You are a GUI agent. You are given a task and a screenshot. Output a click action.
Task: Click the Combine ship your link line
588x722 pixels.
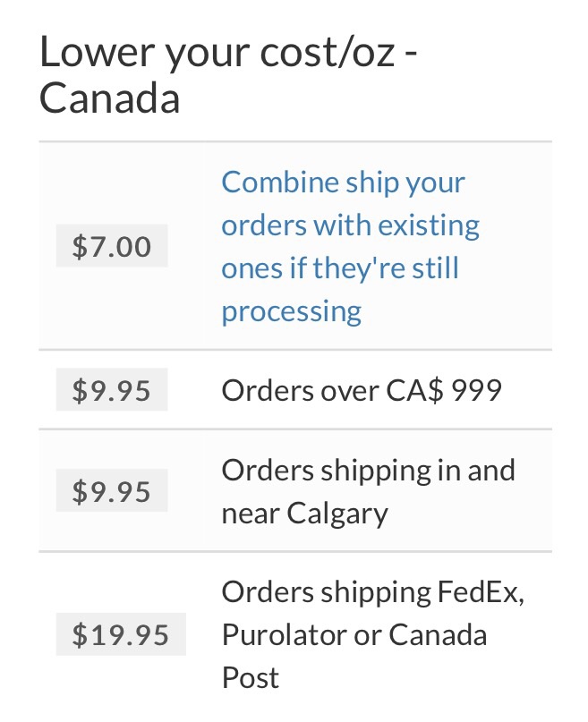pos(343,183)
